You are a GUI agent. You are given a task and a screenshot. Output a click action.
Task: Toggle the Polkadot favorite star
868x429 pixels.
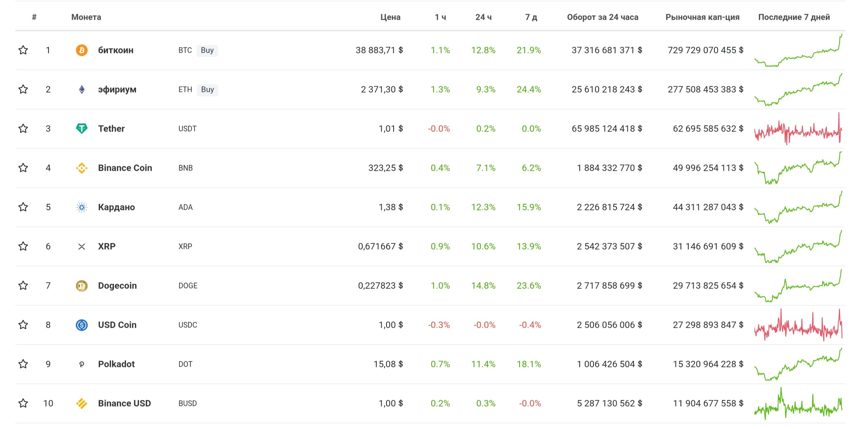click(23, 364)
